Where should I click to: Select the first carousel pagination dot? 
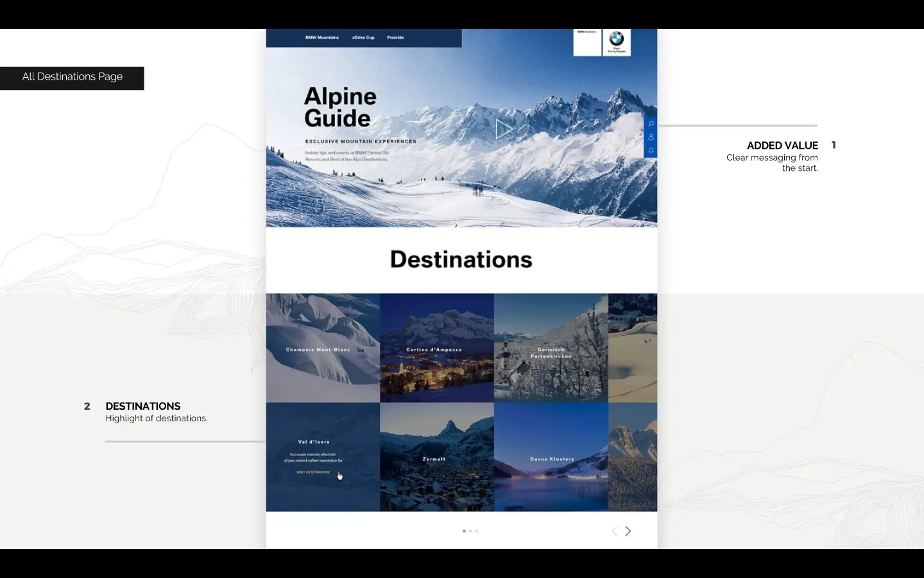tap(464, 531)
